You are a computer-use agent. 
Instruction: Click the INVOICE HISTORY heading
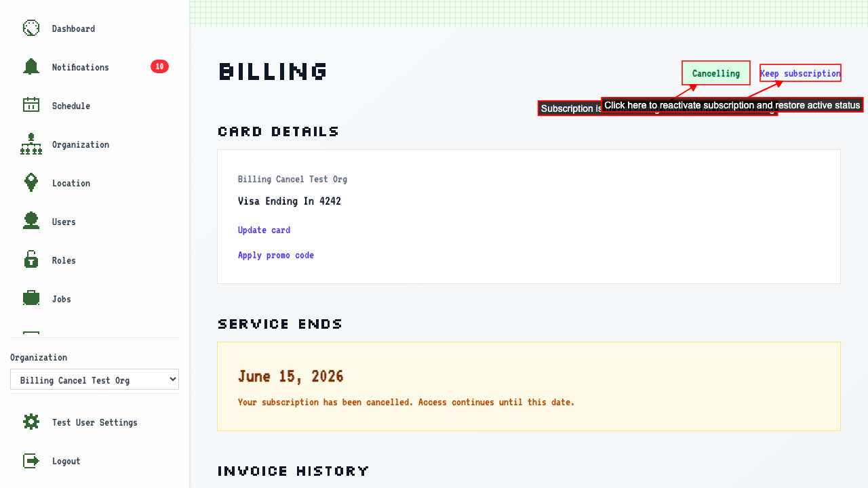[x=294, y=471]
